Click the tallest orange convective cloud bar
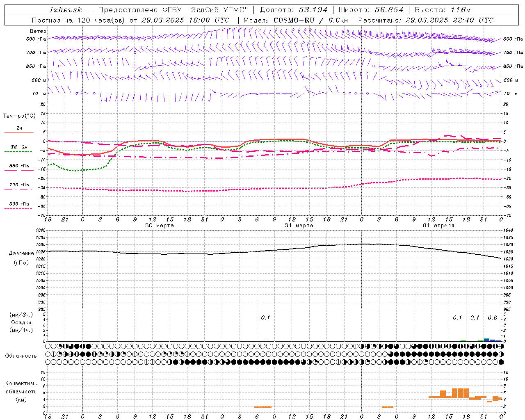This screenshot has height=420, width=525. (460, 393)
